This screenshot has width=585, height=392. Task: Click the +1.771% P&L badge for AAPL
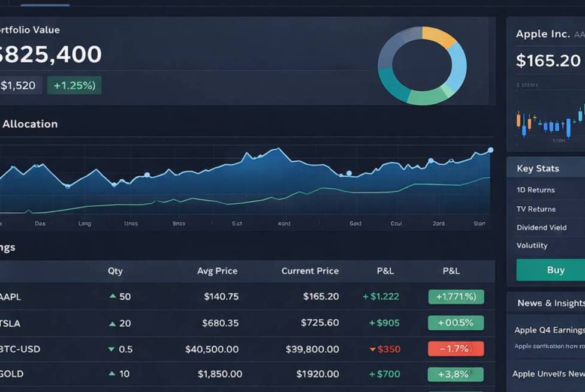[456, 297]
